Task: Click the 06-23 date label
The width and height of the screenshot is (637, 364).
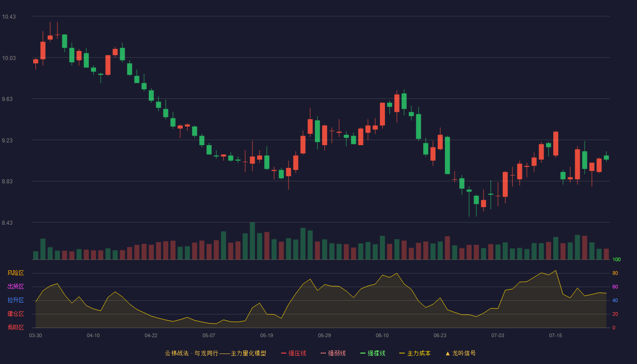Action: point(440,335)
